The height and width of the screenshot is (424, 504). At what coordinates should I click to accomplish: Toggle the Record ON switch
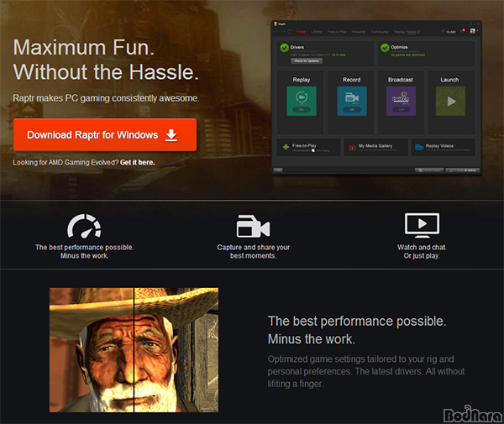352,110
